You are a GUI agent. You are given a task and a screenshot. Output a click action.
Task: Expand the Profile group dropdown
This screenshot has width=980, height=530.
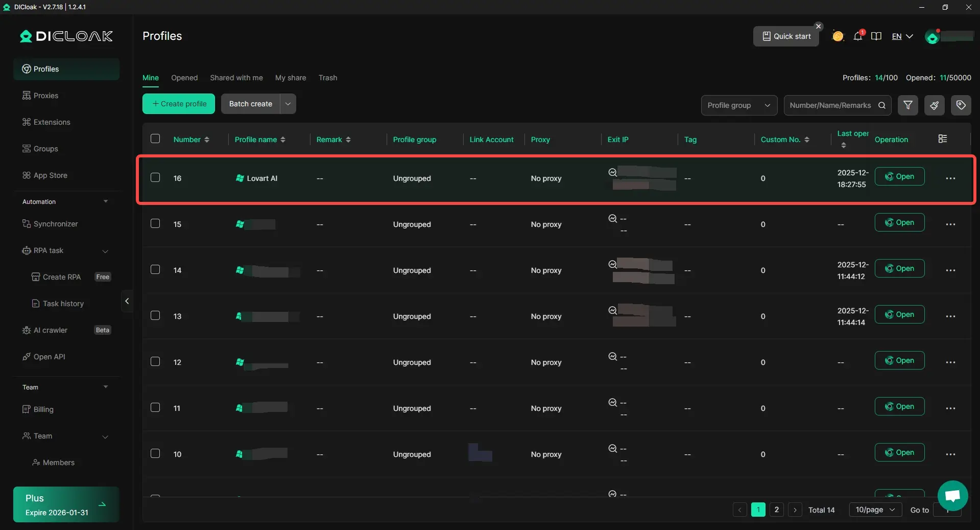(738, 105)
